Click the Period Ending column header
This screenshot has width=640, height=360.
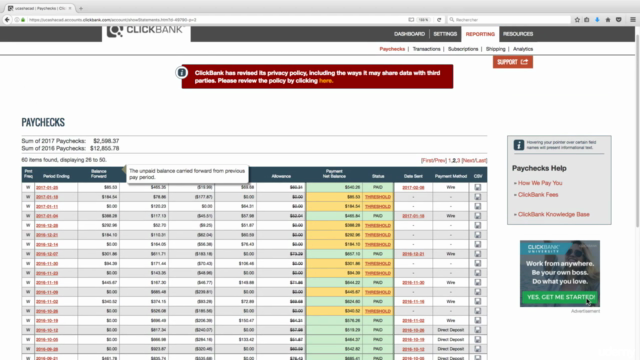[56, 176]
